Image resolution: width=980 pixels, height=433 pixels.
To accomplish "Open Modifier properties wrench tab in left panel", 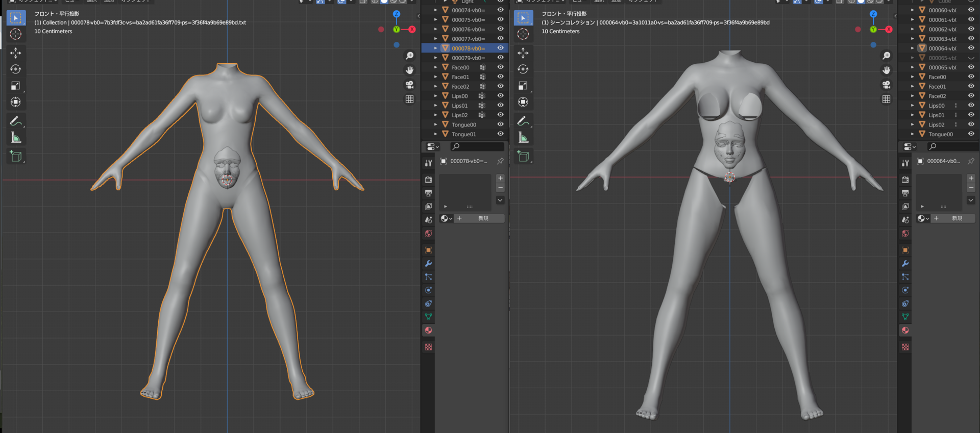I will coord(429,264).
